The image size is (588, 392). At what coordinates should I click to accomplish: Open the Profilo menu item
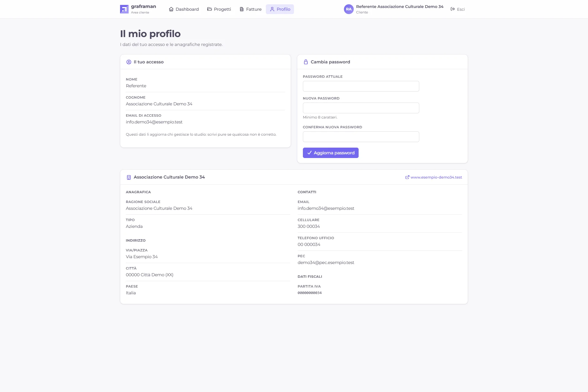280,9
